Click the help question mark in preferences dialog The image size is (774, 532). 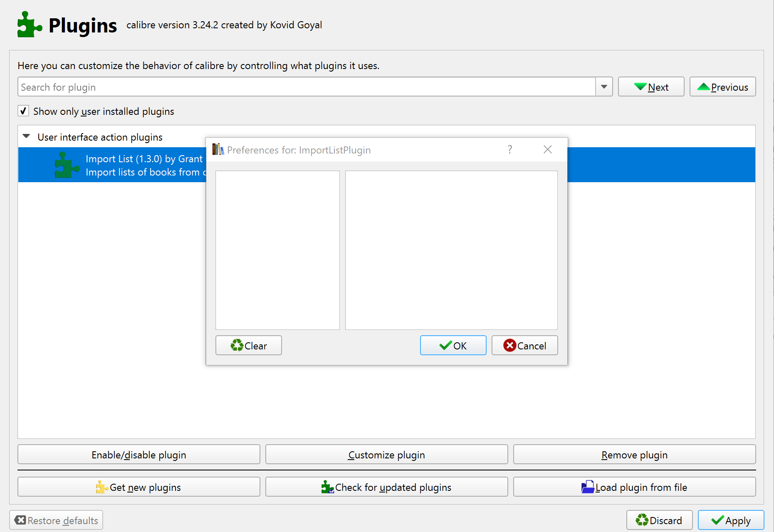pyautogui.click(x=510, y=149)
